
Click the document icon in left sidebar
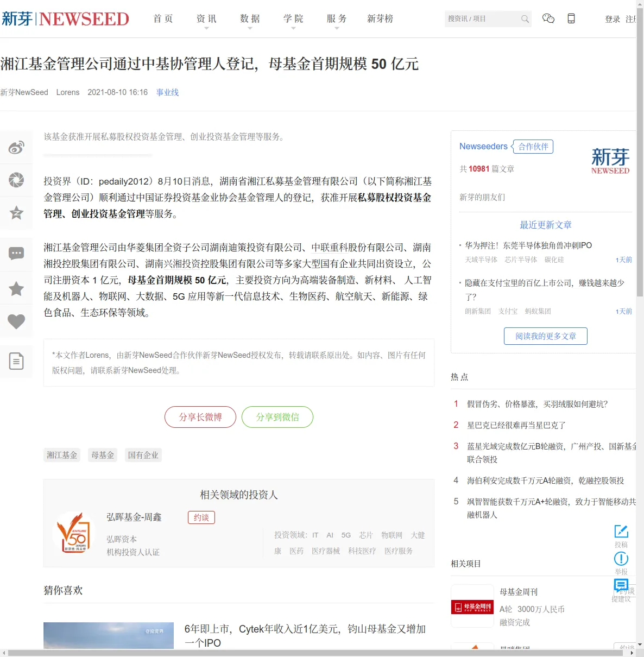click(16, 361)
